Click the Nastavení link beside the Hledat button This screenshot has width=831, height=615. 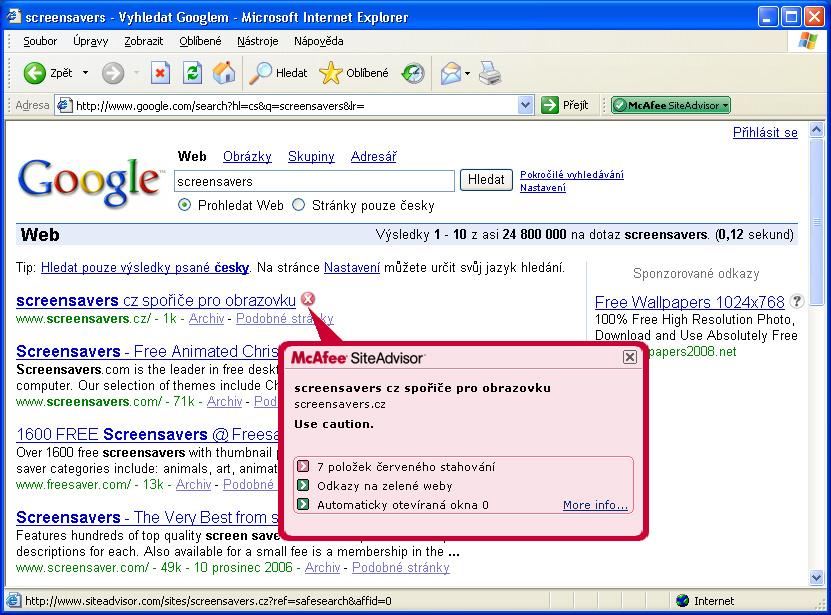coord(543,187)
